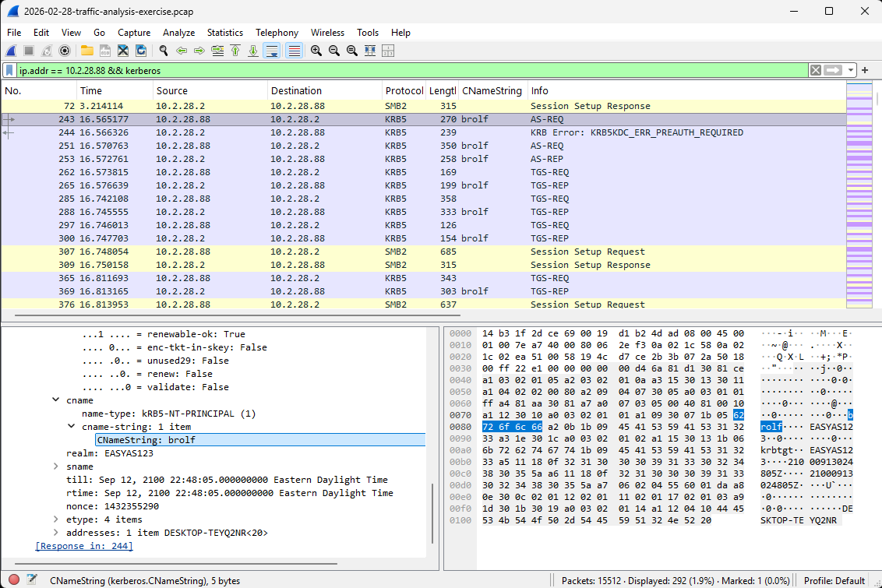Expand the etype: 4 items node

click(55, 519)
